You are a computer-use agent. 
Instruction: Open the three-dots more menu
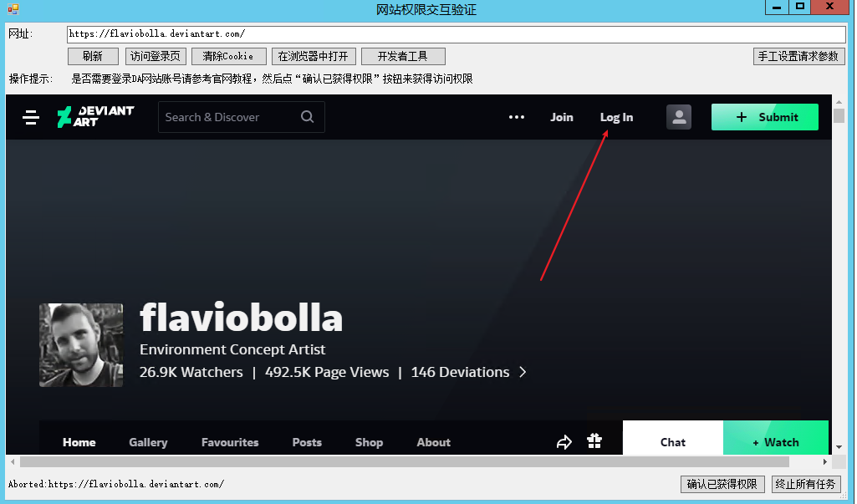tap(517, 117)
